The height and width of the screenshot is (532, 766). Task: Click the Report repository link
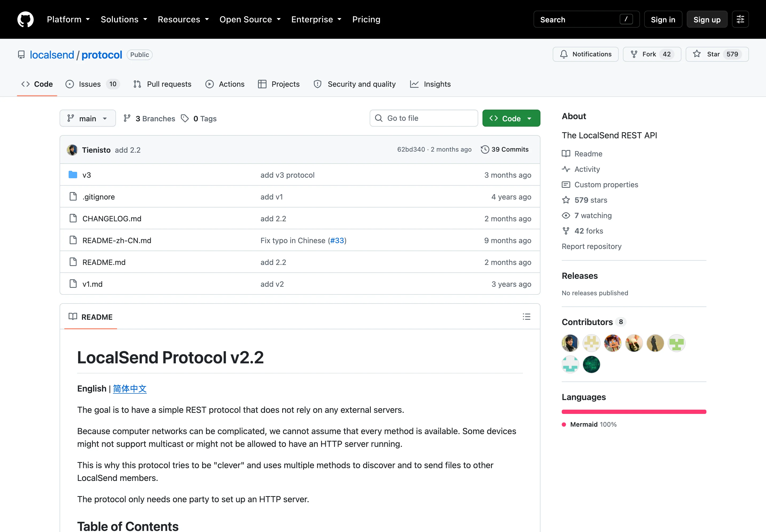592,246
